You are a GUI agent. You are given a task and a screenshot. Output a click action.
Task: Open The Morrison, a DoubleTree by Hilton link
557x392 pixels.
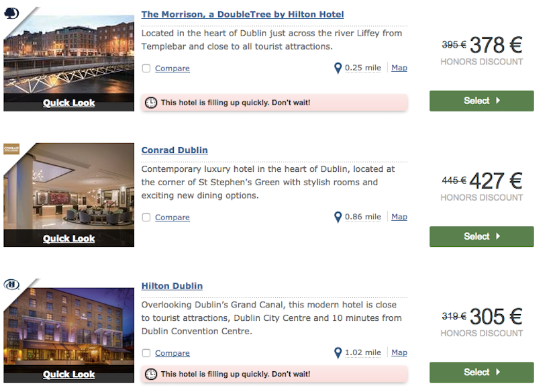coord(242,14)
